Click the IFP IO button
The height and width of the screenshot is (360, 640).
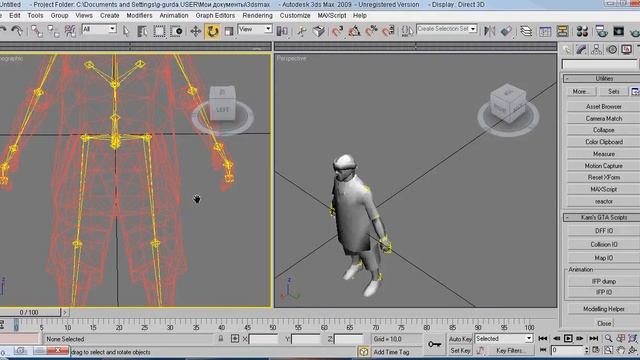(604, 292)
